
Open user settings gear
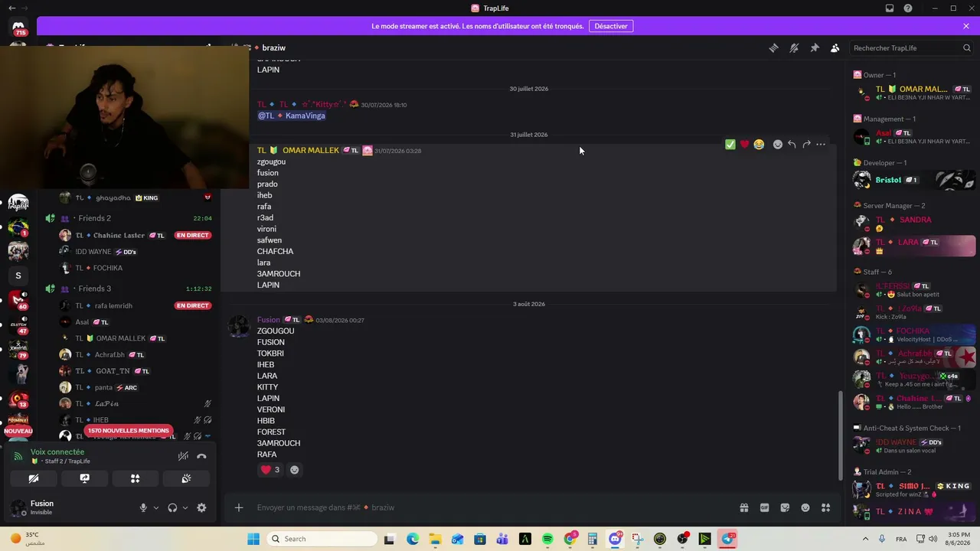click(x=201, y=507)
